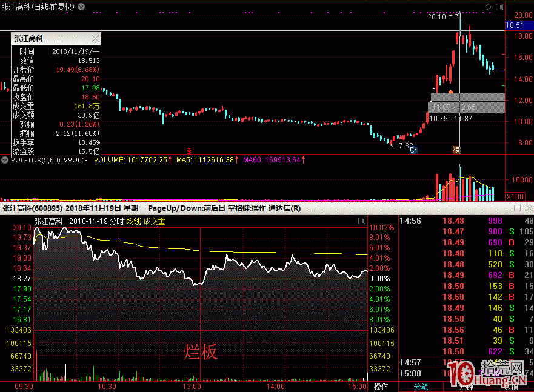The image size is (534, 392).
Task: Click the 18.51 current price tag
Action: point(519,25)
